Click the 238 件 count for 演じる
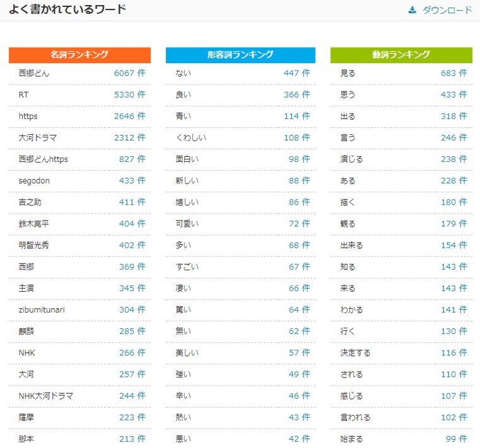Image resolution: width=480 pixels, height=448 pixels. 454,159
